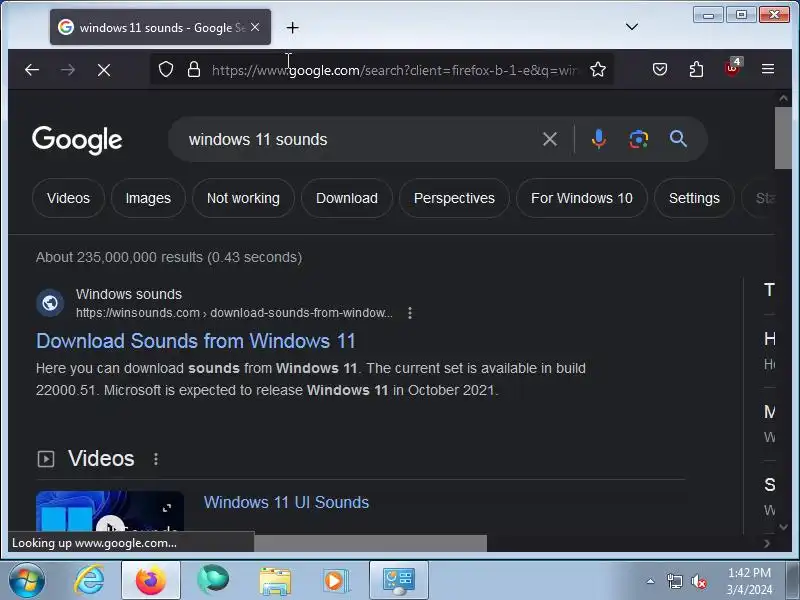This screenshot has height=600, width=800.
Task: Click the magnifying glass search button
Action: pos(678,139)
